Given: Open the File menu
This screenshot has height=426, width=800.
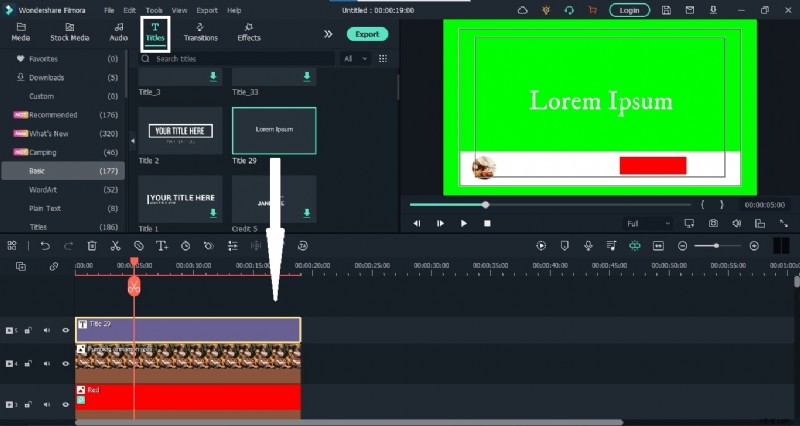Looking at the screenshot, I should pos(109,10).
